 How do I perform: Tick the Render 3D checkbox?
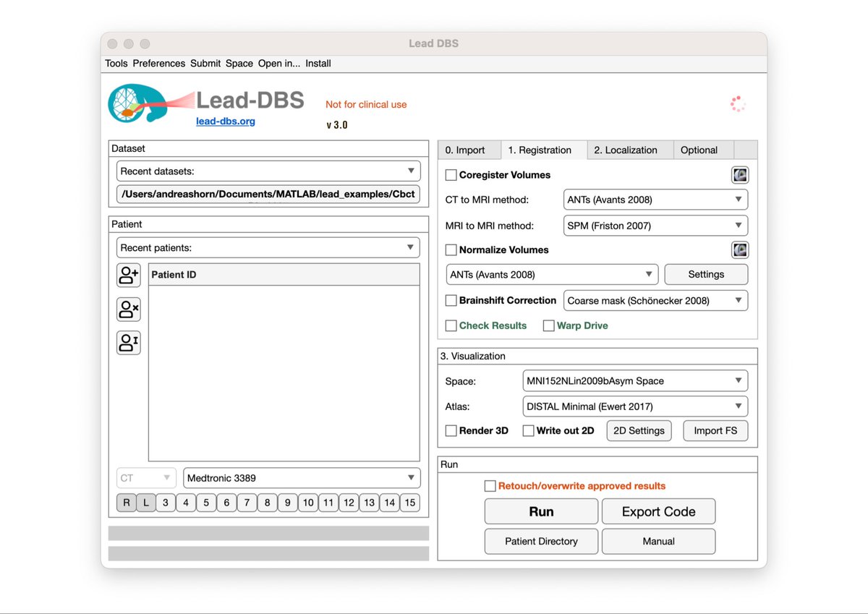point(451,430)
